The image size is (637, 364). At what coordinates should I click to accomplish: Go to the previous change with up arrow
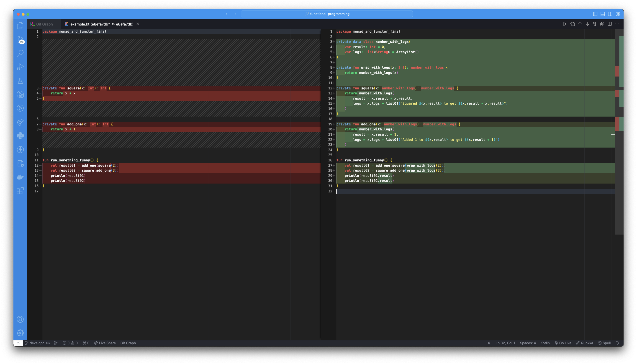pyautogui.click(x=580, y=24)
